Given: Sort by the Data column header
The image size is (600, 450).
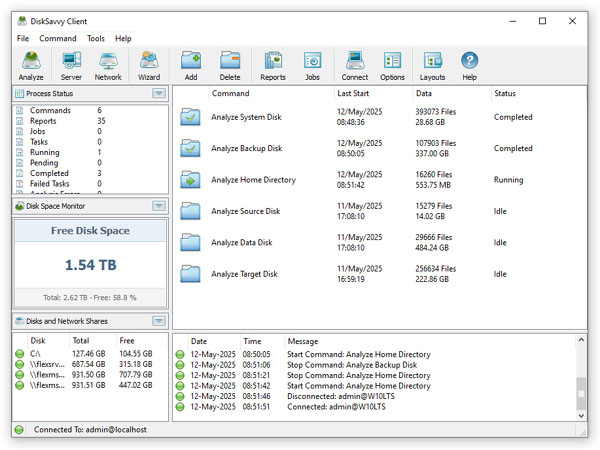Looking at the screenshot, I should [452, 94].
